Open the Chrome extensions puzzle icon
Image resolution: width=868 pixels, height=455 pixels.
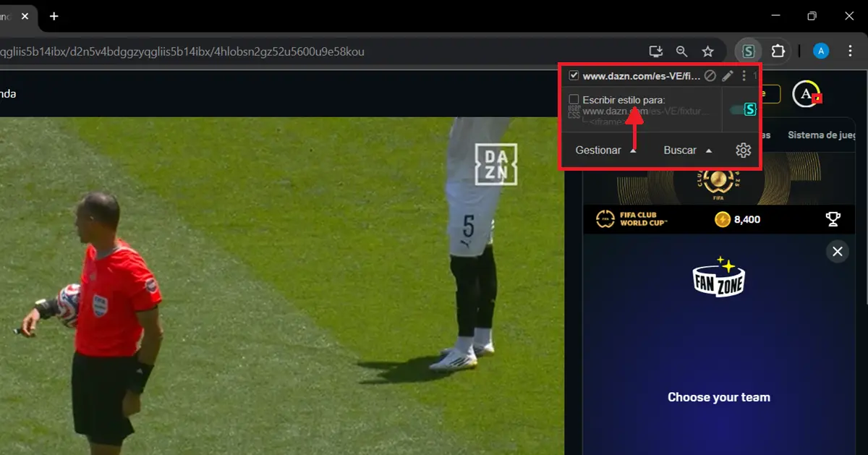pyautogui.click(x=778, y=51)
